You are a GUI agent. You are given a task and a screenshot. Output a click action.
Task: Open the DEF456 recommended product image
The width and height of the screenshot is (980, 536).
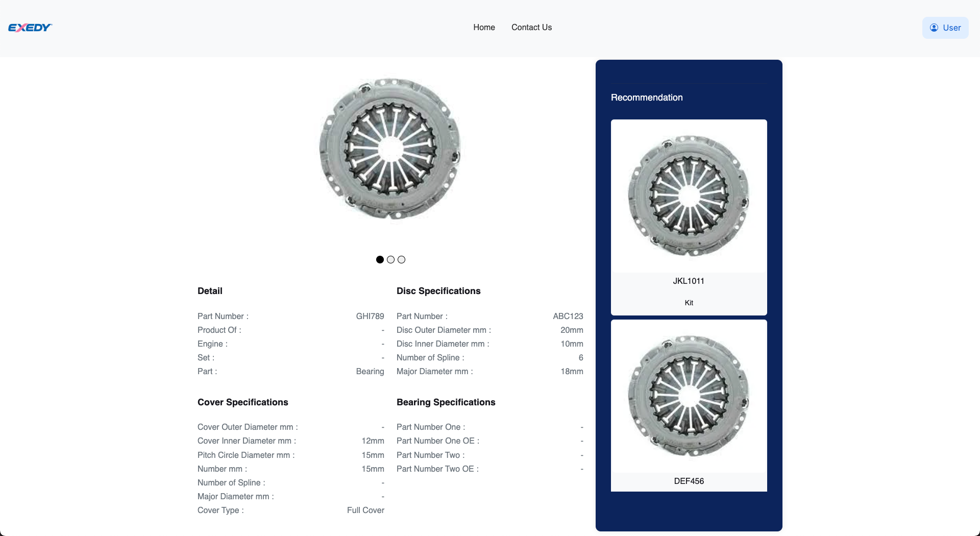click(689, 396)
